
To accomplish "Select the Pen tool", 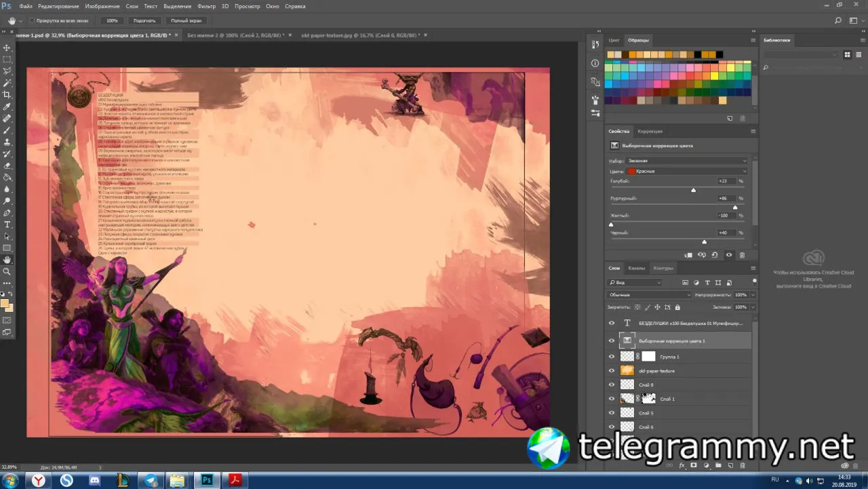I will (7, 212).
